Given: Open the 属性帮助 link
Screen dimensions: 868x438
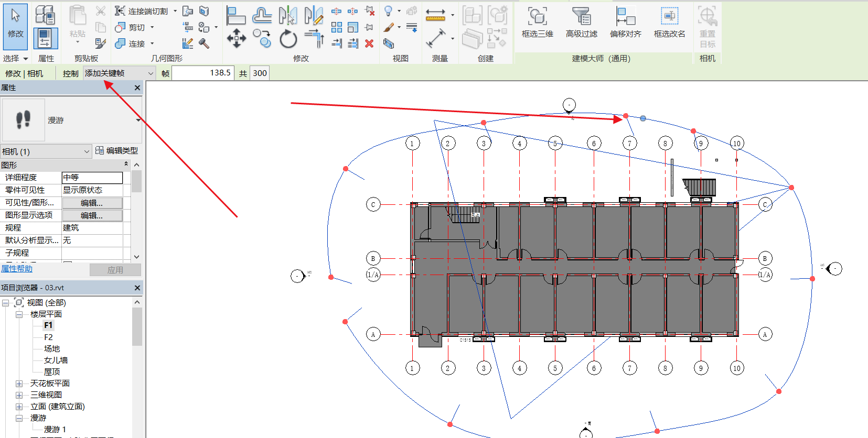Looking at the screenshot, I should [17, 269].
